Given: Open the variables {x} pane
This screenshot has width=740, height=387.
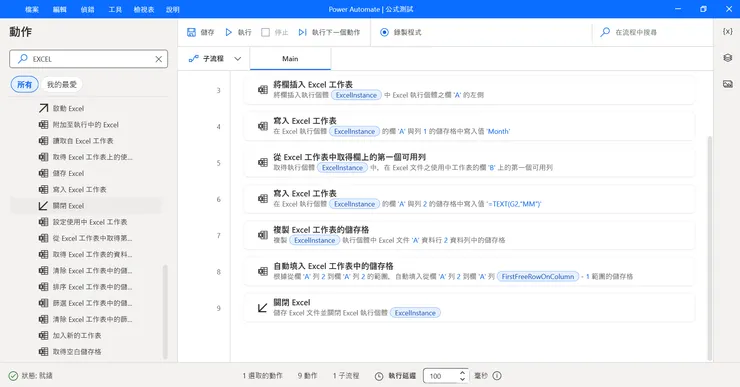Looking at the screenshot, I should pyautogui.click(x=727, y=32).
